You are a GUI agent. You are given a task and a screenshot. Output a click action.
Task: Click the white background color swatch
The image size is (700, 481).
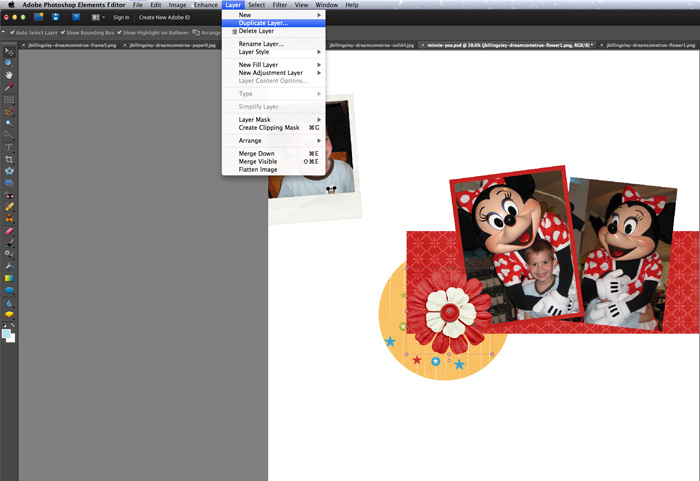12,340
